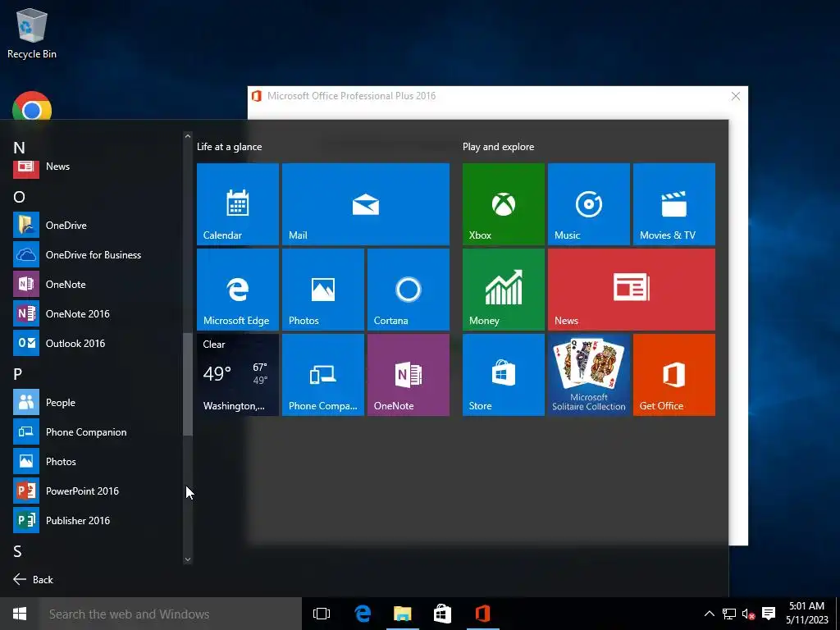This screenshot has width=840, height=630.
Task: Switch to Office installer in taskbar
Action: [x=482, y=614]
